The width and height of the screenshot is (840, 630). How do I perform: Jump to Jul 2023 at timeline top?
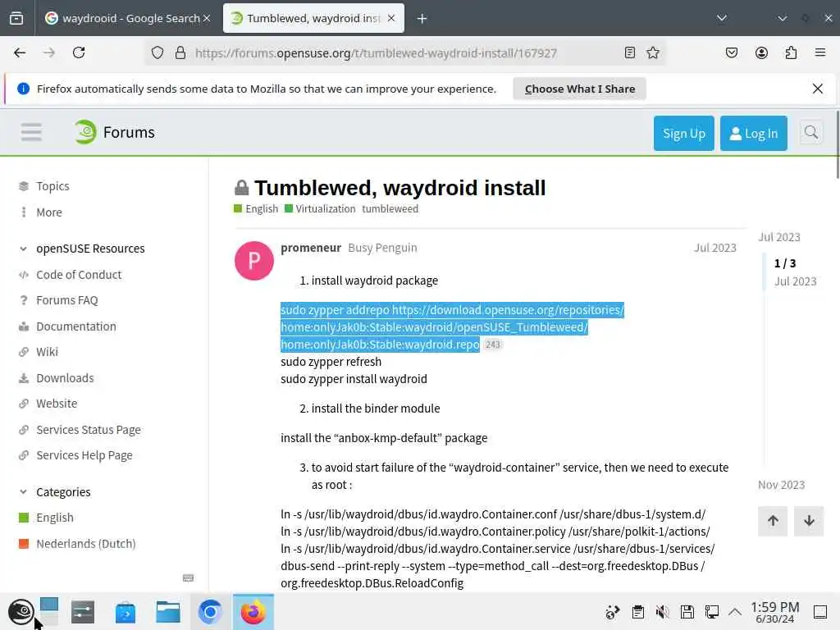779,237
